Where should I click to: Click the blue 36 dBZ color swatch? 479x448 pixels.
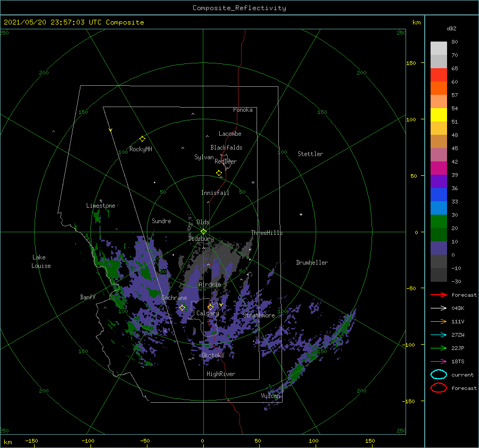pos(439,195)
